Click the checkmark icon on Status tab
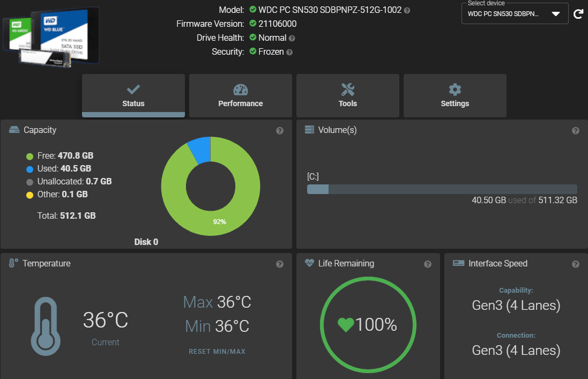This screenshot has width=588, height=379. coord(133,90)
